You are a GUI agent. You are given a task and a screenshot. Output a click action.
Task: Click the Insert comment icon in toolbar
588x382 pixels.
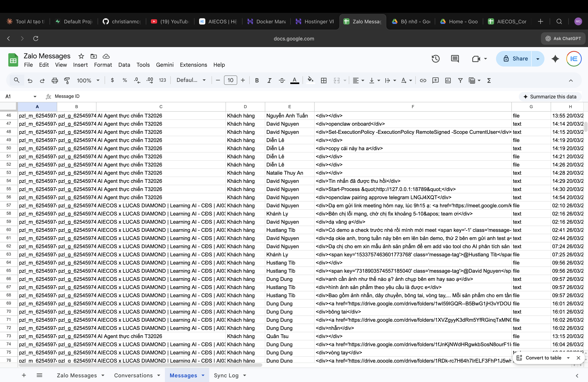(x=435, y=80)
